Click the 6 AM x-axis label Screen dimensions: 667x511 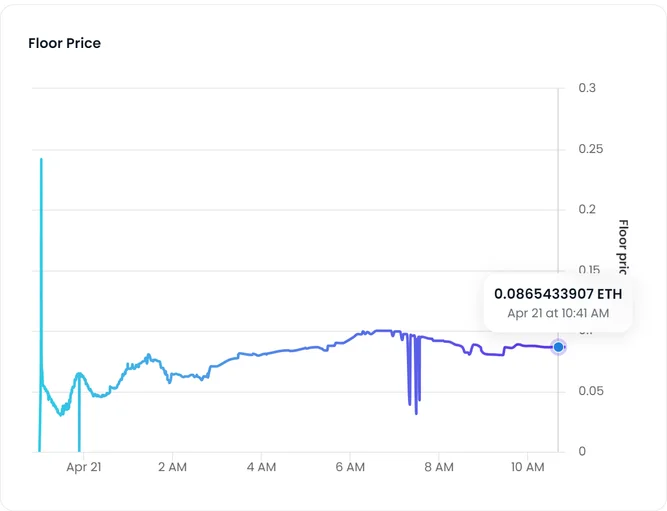click(x=350, y=467)
